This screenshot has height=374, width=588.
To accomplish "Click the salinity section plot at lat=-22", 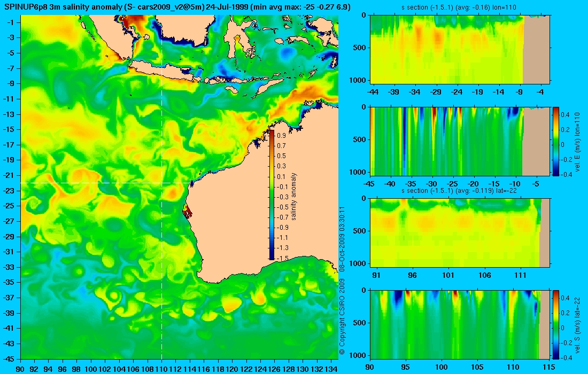I will click(x=460, y=233).
